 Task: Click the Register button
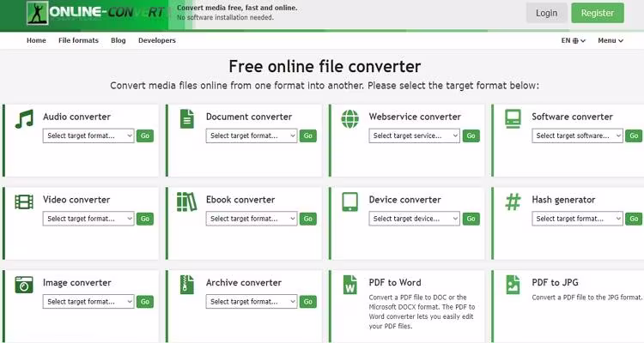pyautogui.click(x=598, y=13)
